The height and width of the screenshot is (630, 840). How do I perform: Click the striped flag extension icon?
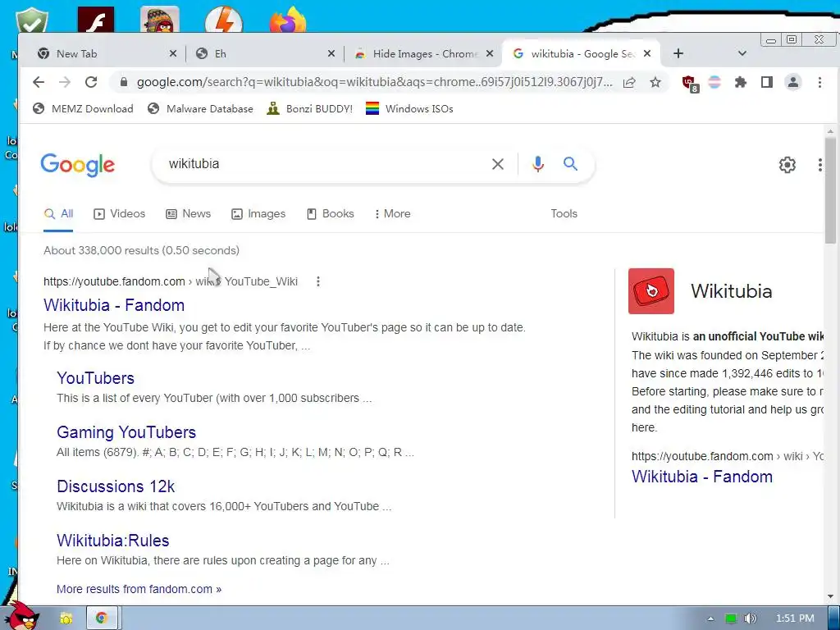tap(714, 82)
